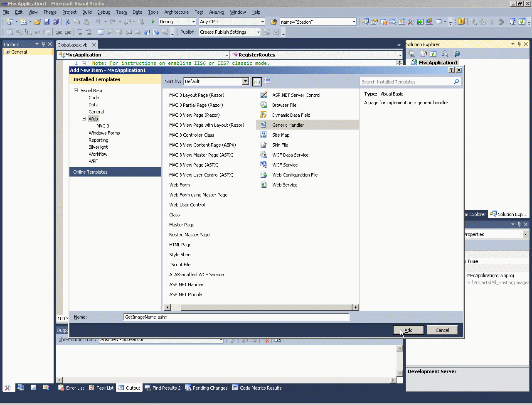The image size is (532, 405).
Task: Open the Sort by Default dropdown
Action: (x=246, y=81)
